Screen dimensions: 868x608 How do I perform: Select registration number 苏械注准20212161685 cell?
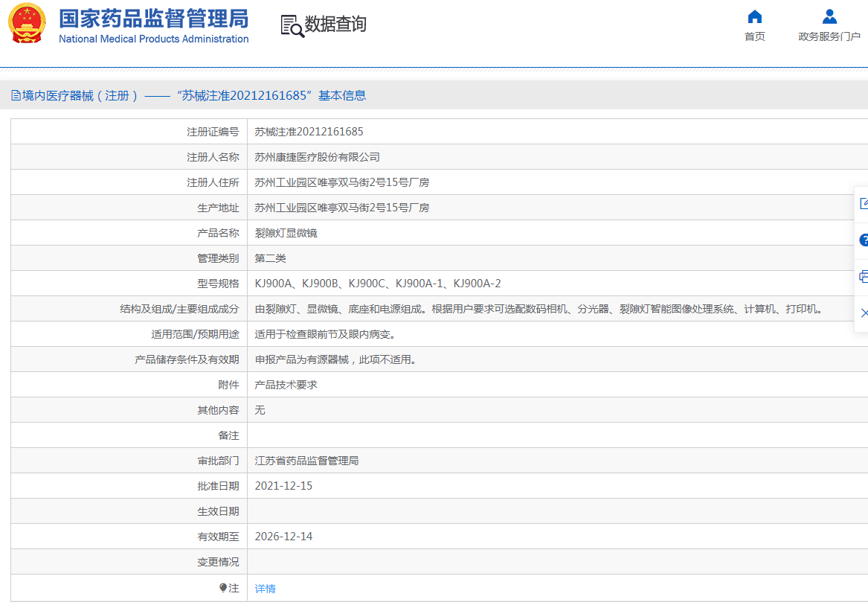pos(308,131)
